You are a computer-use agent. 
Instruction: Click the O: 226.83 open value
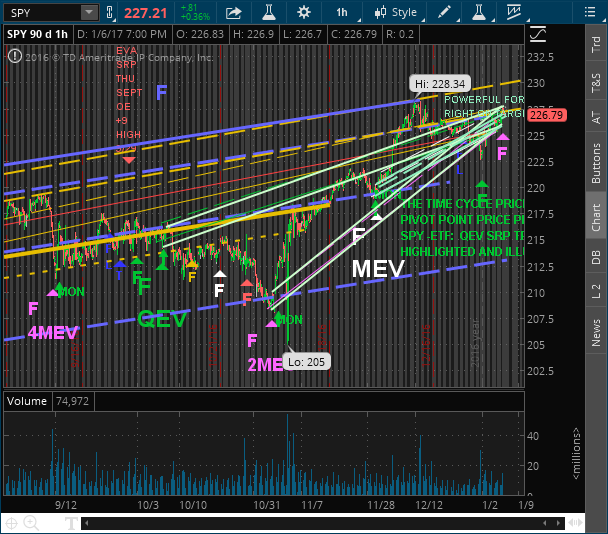pos(200,34)
